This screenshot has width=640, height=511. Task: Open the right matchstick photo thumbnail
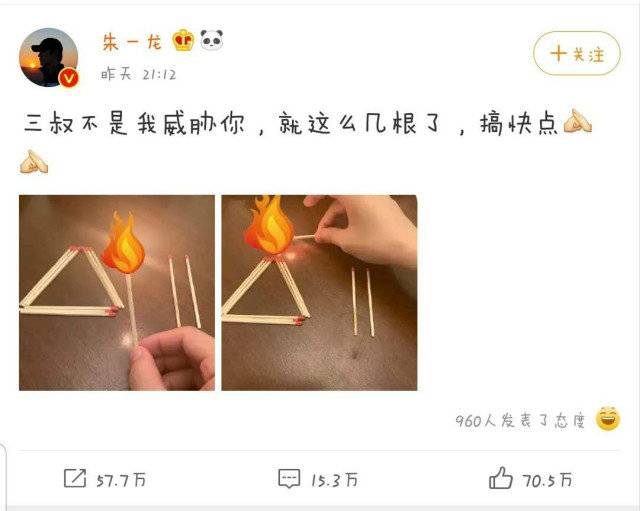(x=319, y=293)
